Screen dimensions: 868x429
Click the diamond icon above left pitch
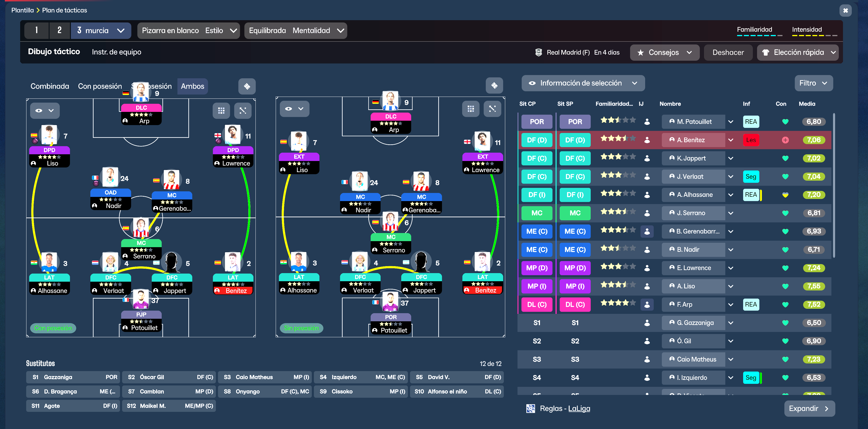[x=247, y=86]
